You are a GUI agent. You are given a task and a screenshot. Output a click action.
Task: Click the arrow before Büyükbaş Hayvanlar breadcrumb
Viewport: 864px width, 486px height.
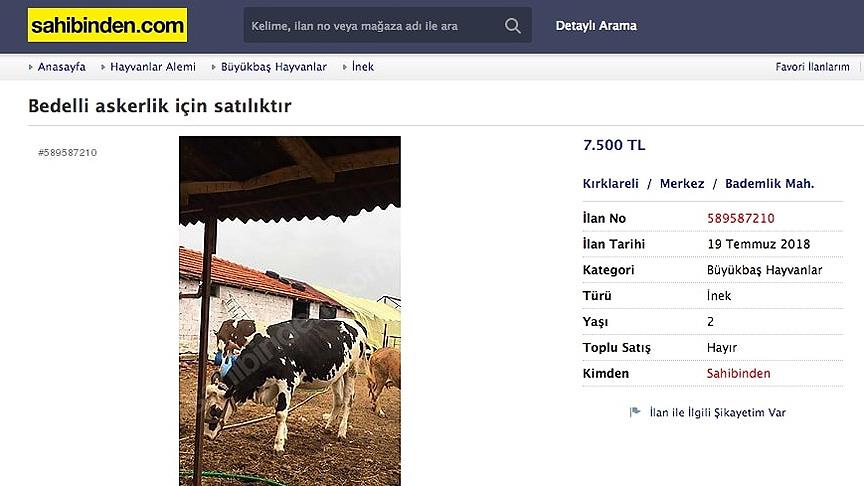pos(213,67)
